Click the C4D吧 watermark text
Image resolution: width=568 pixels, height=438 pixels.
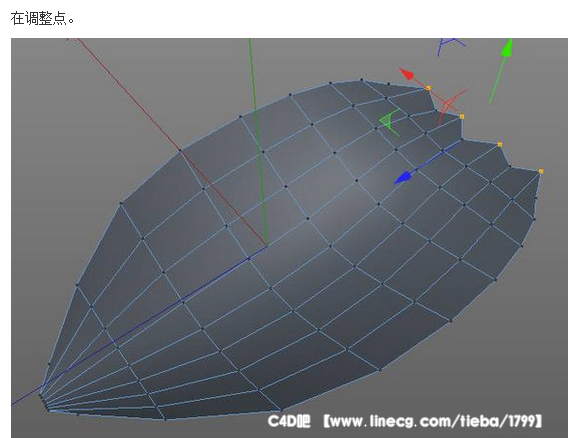point(289,421)
